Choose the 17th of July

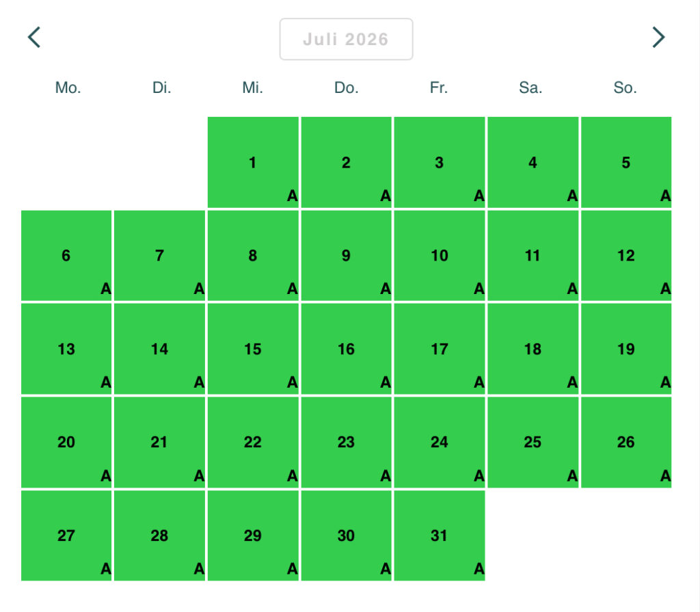pos(439,349)
